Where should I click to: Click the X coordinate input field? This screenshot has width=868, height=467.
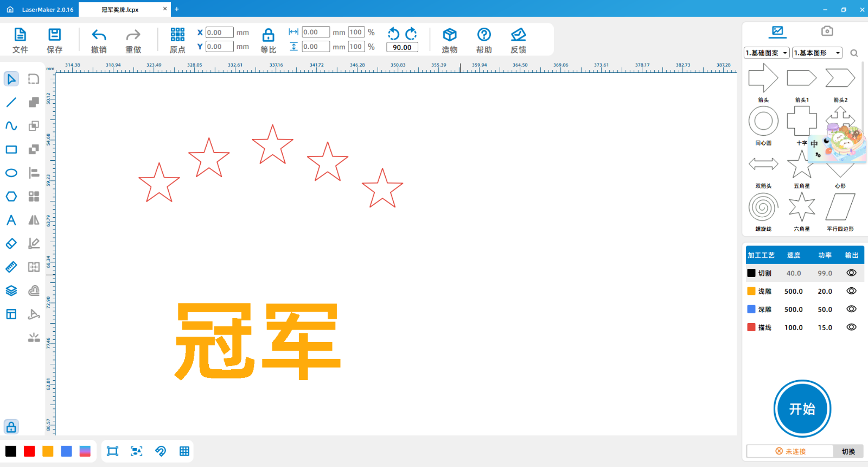coord(219,33)
